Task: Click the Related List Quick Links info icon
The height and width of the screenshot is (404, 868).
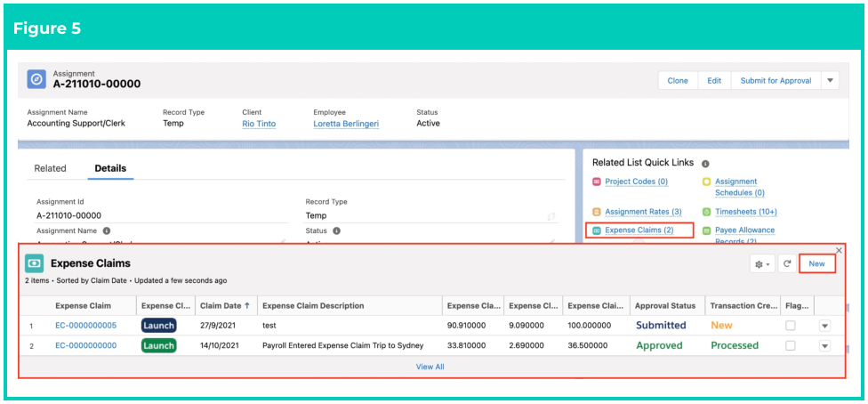Action: [x=705, y=164]
